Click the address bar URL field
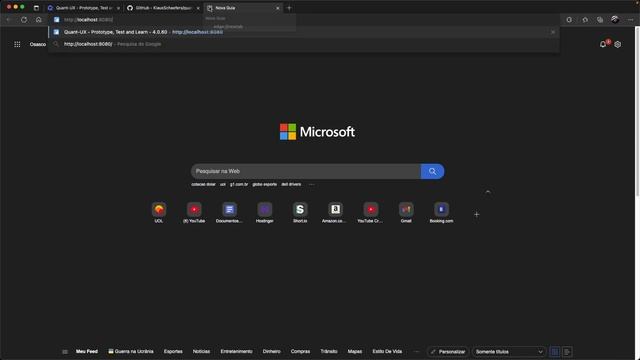The height and width of the screenshot is (360, 640). tap(304, 19)
